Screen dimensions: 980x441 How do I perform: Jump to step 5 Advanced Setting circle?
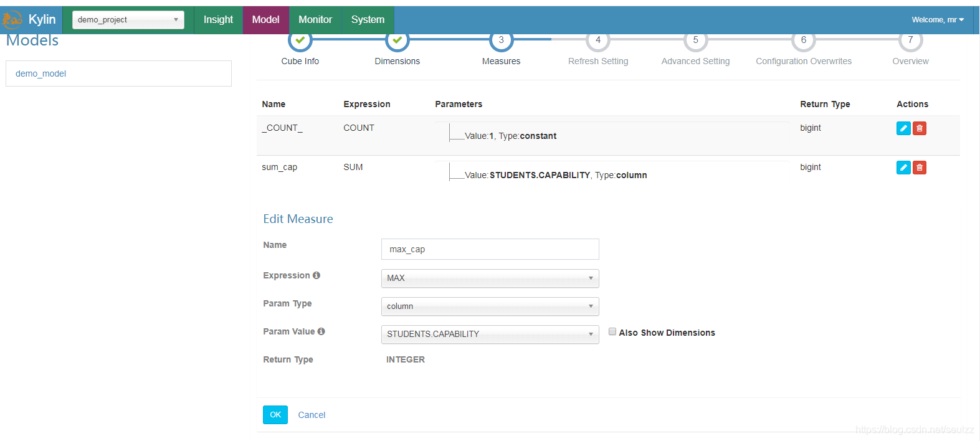[696, 40]
